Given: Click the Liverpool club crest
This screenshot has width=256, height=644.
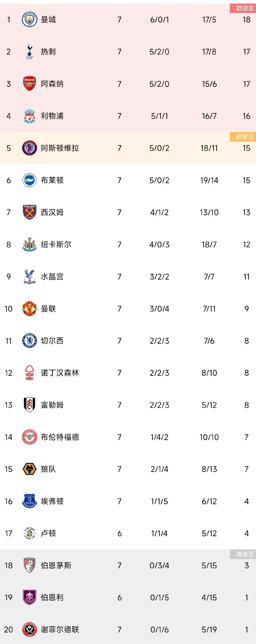Looking at the screenshot, I should click(30, 116).
